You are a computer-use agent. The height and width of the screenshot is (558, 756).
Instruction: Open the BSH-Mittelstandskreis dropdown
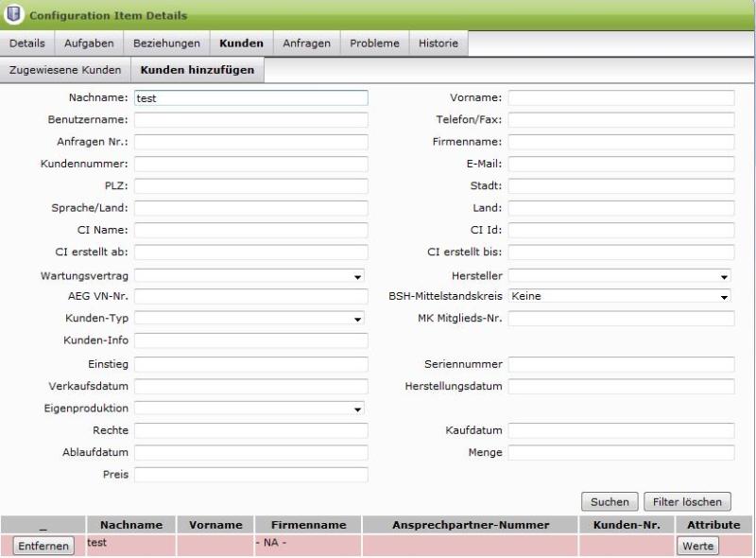coord(620,297)
